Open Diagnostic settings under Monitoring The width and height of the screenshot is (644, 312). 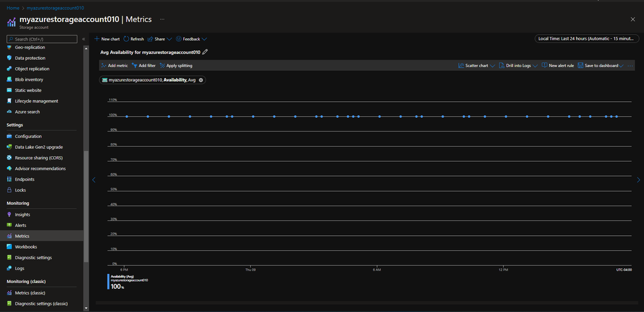pyautogui.click(x=34, y=257)
